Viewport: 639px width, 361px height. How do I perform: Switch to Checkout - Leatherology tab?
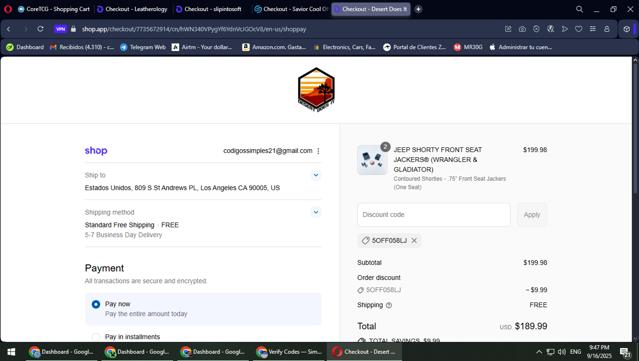tap(132, 9)
